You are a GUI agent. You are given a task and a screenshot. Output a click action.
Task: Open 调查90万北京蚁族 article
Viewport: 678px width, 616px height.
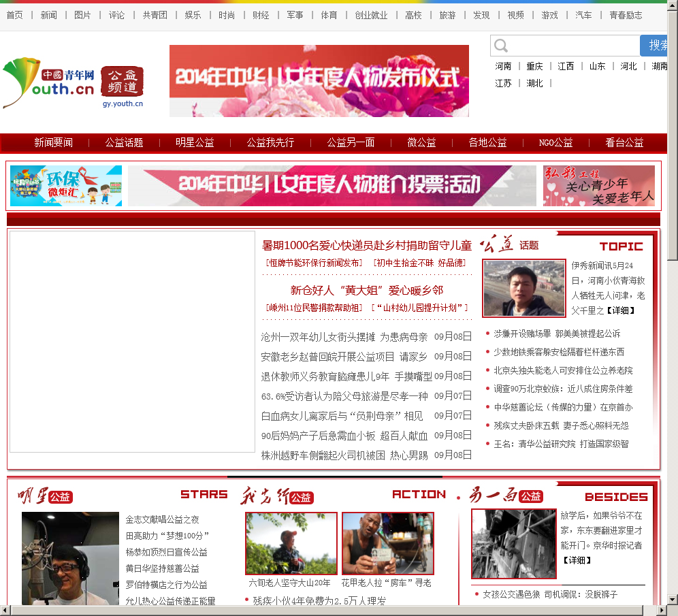(x=563, y=389)
